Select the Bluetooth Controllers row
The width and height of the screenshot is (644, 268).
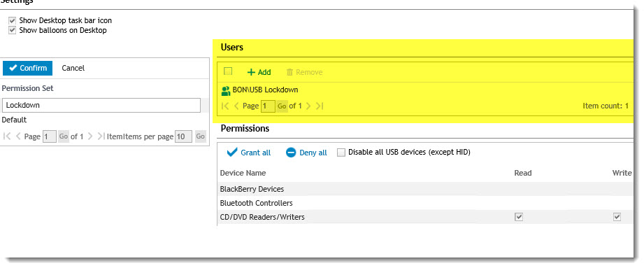pos(426,203)
